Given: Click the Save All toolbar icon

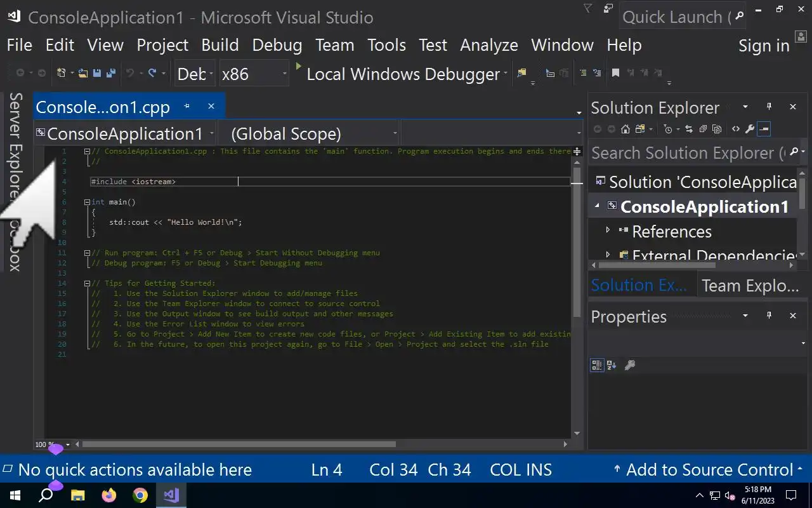Looking at the screenshot, I should click(111, 74).
